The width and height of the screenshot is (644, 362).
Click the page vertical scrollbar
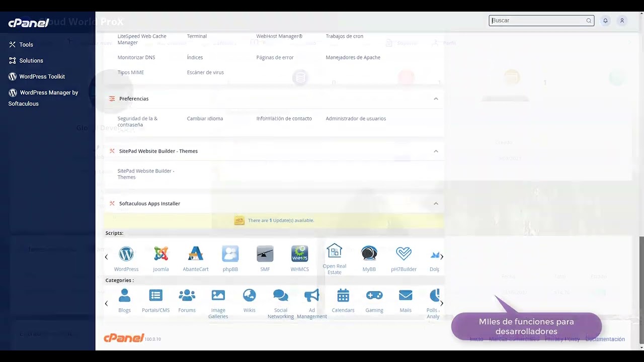pyautogui.click(x=641, y=289)
